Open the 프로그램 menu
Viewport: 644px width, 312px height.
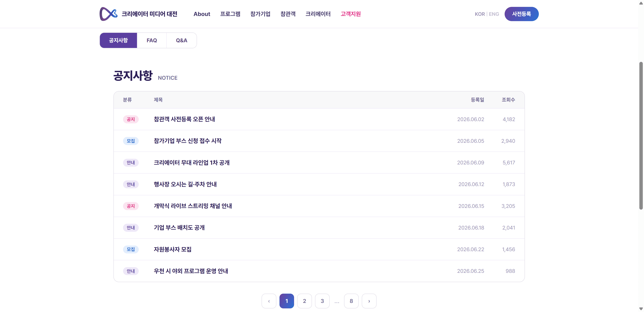[x=230, y=14]
